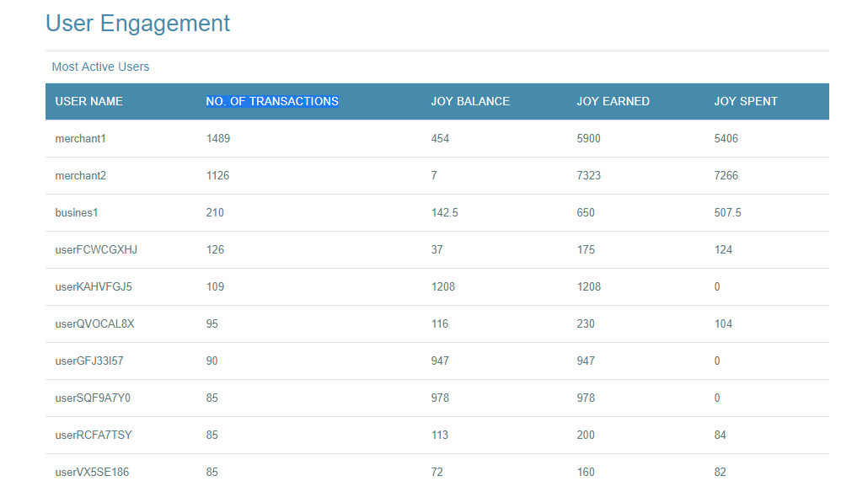Select the merchant1 user row
The image size is (868, 497).
(437, 138)
